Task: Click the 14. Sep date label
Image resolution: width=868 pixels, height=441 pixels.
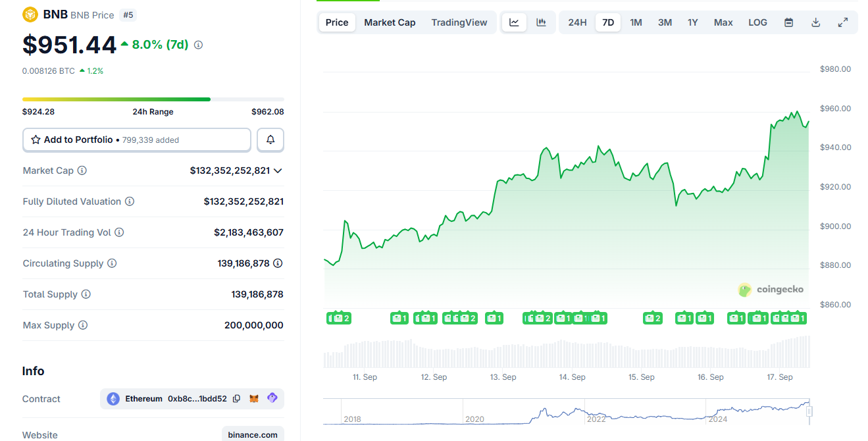Action: point(573,377)
